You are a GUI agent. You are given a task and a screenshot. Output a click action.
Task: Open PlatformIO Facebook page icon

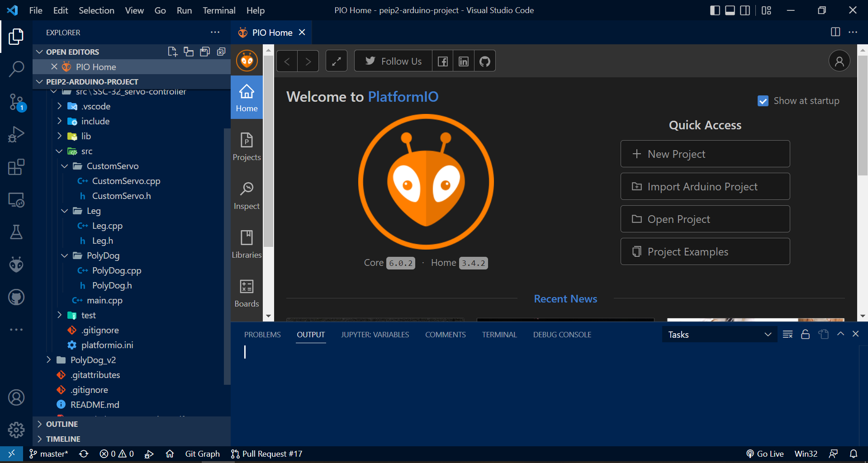[x=443, y=61]
